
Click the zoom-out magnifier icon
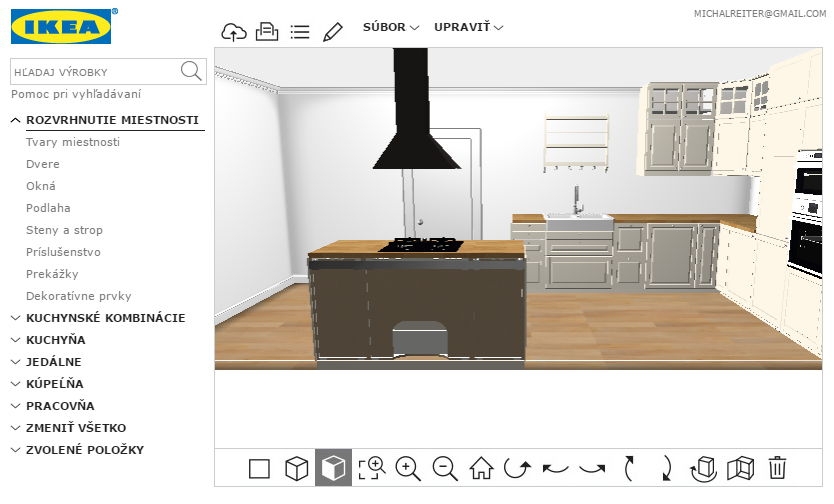point(444,468)
